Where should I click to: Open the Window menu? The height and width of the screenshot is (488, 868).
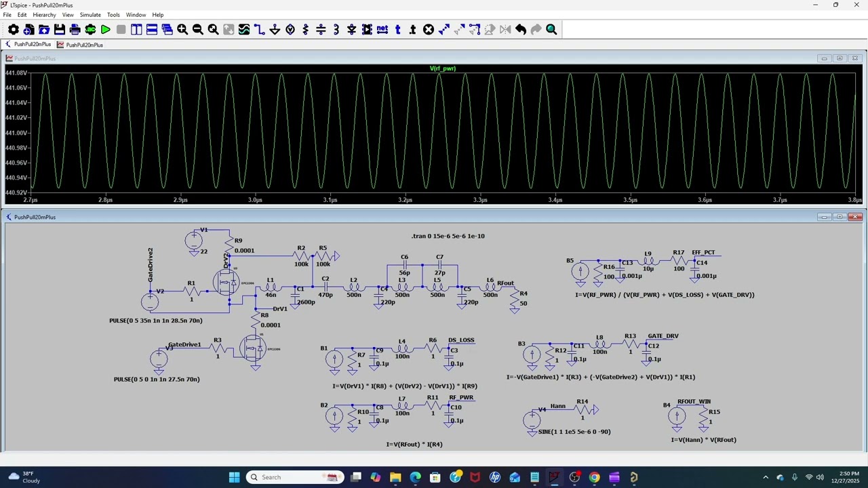click(136, 14)
